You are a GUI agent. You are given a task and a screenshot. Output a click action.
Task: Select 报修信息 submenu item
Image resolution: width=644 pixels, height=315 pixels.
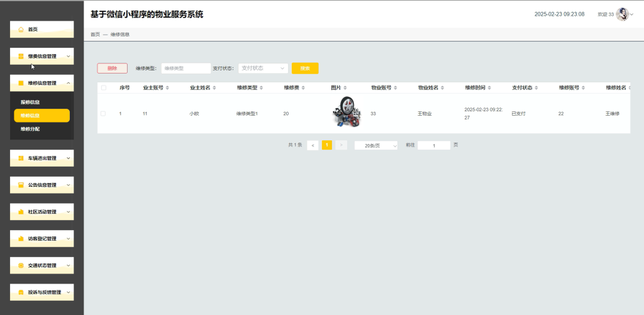[x=42, y=102]
